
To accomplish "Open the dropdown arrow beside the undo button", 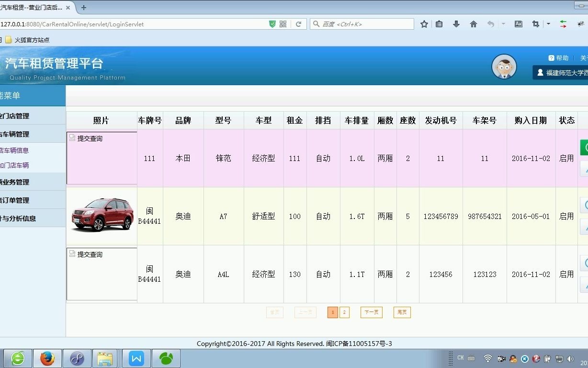I will (x=504, y=23).
